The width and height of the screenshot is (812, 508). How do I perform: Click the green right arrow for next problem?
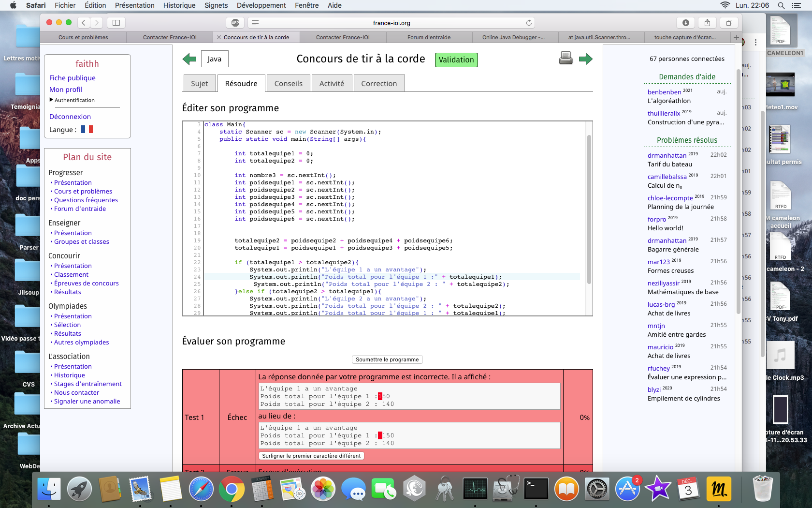pyautogui.click(x=585, y=59)
